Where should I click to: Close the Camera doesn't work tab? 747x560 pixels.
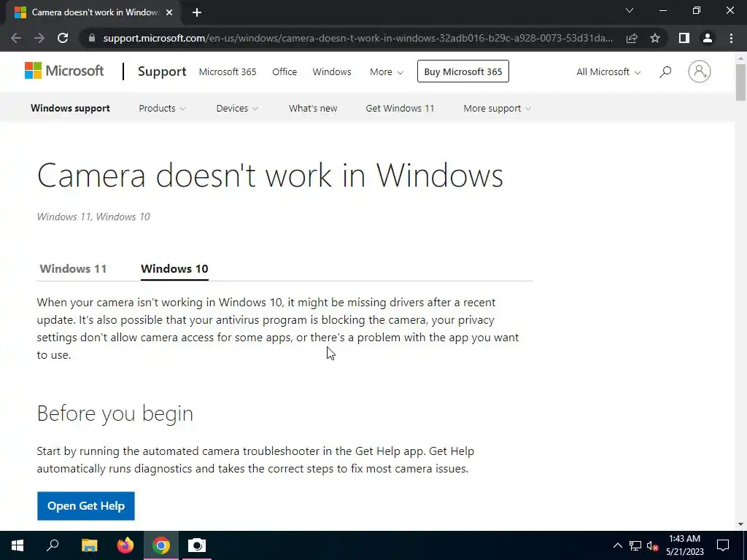(x=169, y=12)
